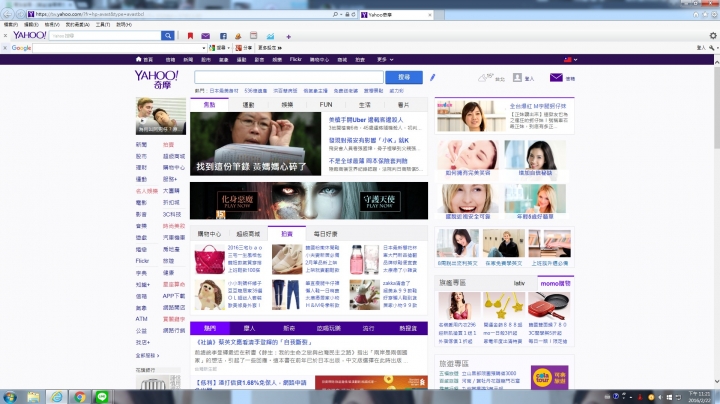Click the Yahoo奇摩 logo on the page
The width and height of the screenshot is (720, 404).
[156, 79]
